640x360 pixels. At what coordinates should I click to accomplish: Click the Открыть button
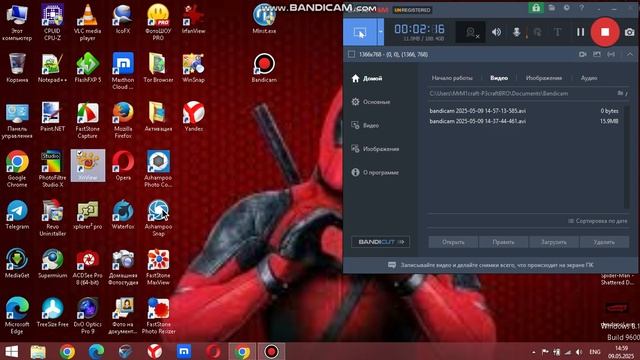(453, 242)
